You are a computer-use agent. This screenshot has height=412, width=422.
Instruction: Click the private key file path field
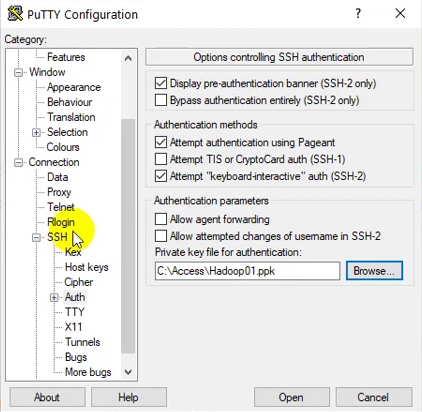[247, 271]
